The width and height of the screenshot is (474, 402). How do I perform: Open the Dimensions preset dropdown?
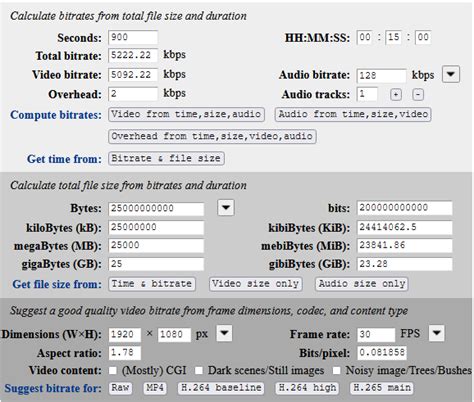coord(224,333)
